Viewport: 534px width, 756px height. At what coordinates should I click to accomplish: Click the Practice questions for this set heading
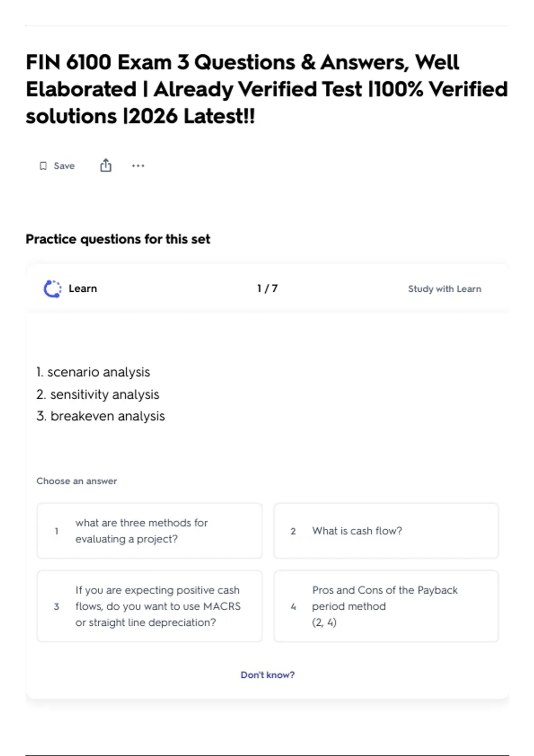pos(118,239)
